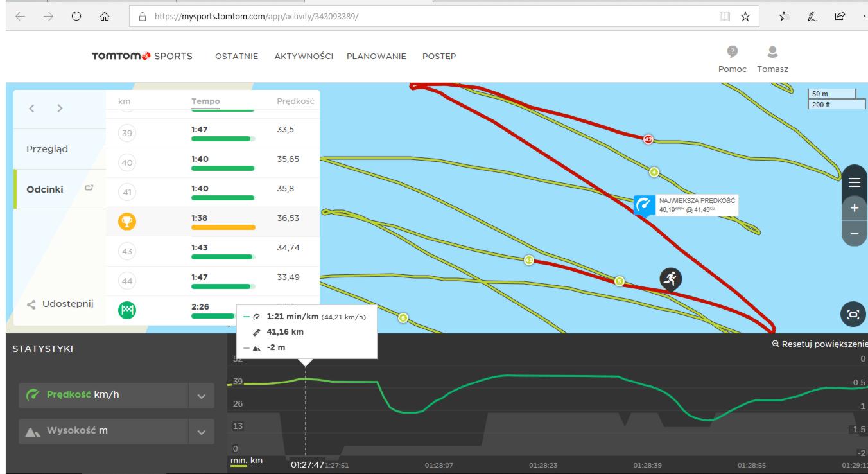The image size is (868, 474).
Task: Select the kilometer 40 split circle
Action: click(127, 163)
